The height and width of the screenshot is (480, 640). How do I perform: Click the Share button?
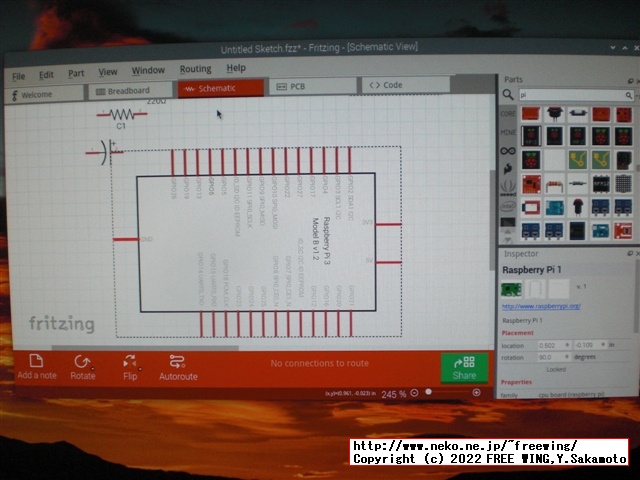(x=464, y=368)
